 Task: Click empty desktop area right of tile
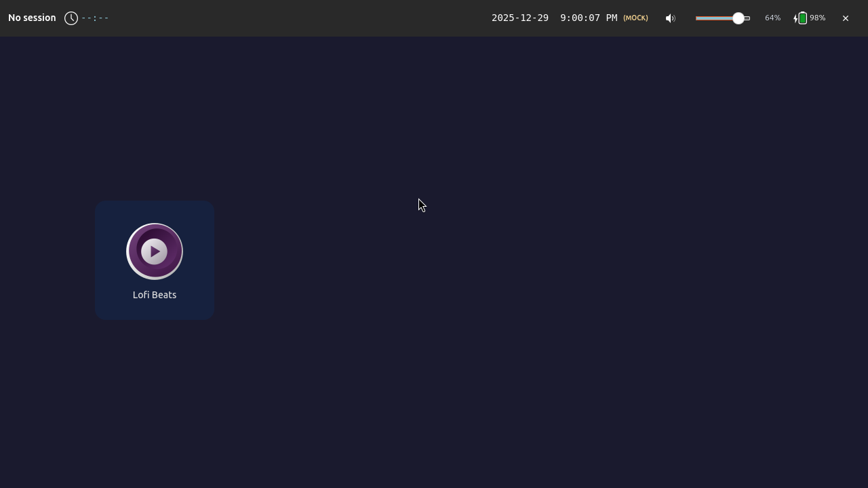pos(475,305)
